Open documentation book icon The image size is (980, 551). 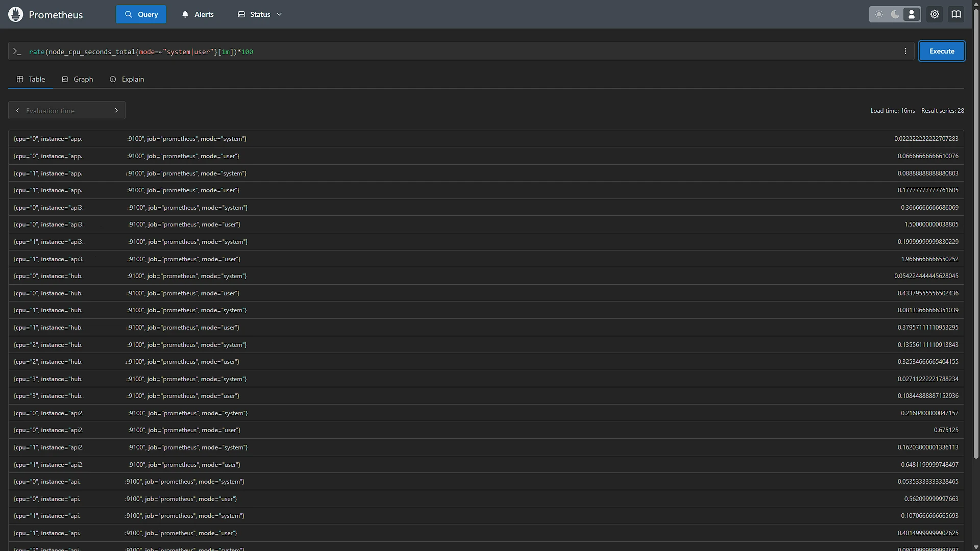pyautogui.click(x=956, y=14)
